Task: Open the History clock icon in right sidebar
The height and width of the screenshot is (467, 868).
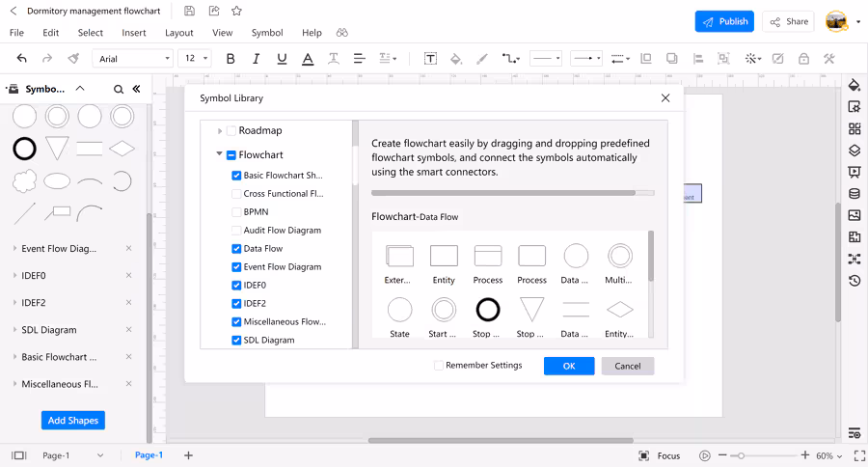Action: click(x=854, y=281)
